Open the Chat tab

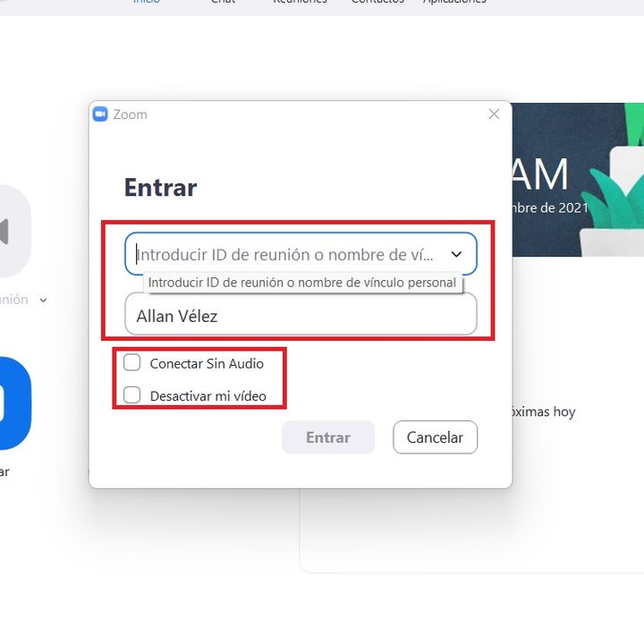coord(223,3)
